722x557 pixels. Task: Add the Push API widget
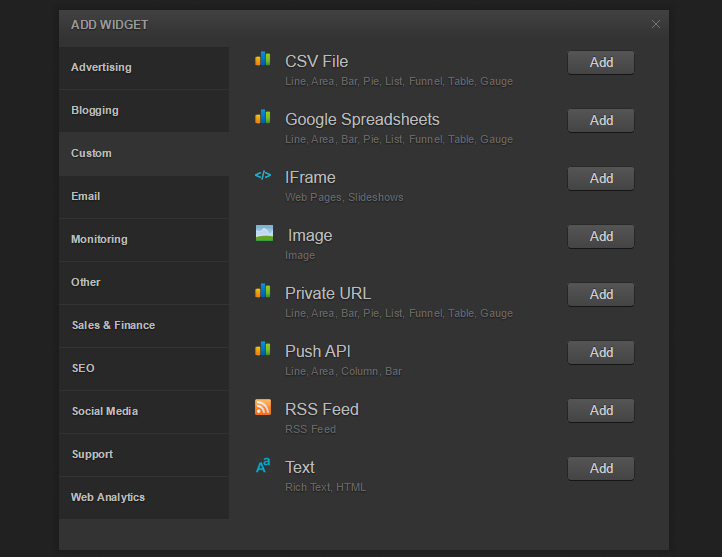(601, 353)
